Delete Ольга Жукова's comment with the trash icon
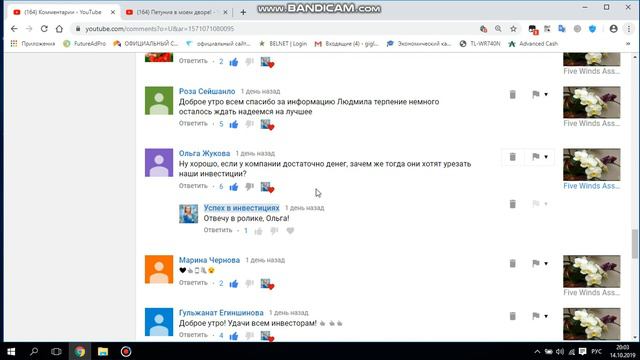The width and height of the screenshot is (640, 360). [x=513, y=157]
